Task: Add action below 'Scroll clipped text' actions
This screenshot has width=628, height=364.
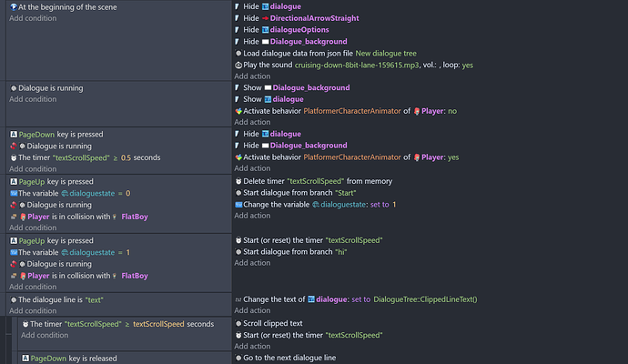Action: pos(252,347)
